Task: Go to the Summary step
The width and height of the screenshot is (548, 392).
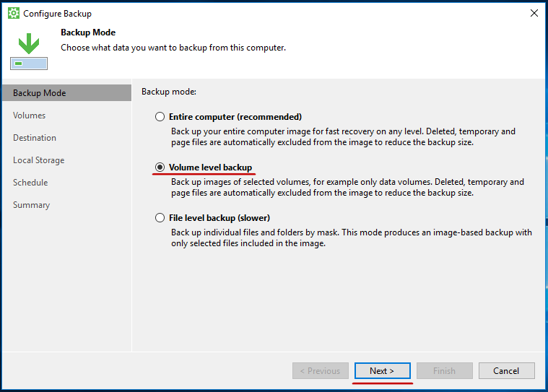Action: (x=32, y=205)
